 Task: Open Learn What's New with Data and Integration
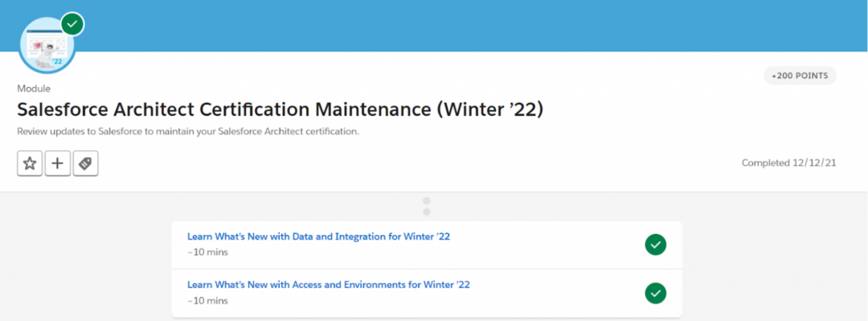tap(319, 237)
